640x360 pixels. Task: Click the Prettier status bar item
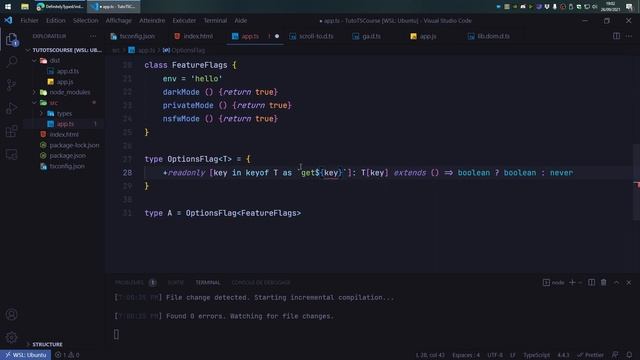pos(590,355)
